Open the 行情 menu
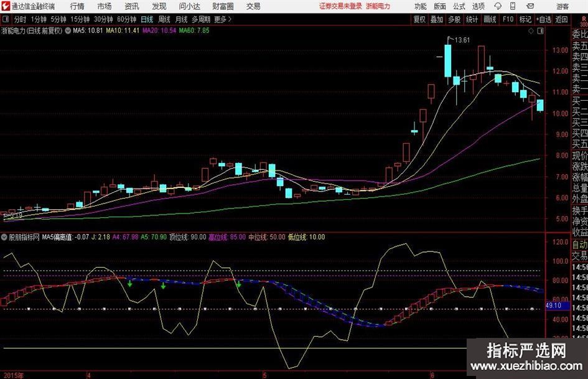Image resolution: width=588 pixels, height=379 pixels. click(x=77, y=6)
